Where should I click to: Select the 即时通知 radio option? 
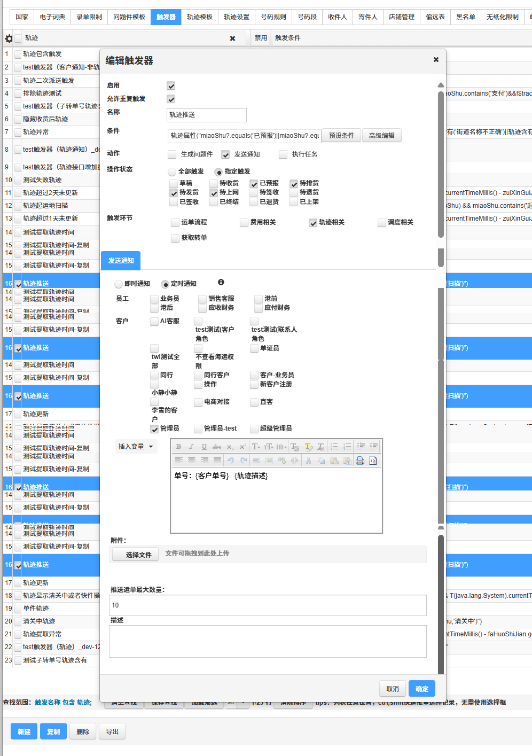pyautogui.click(x=119, y=284)
